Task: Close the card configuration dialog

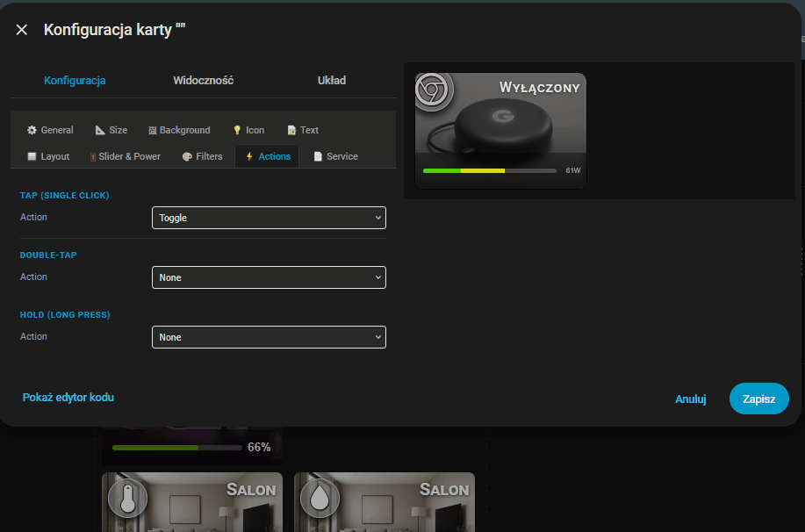Action: coord(22,30)
